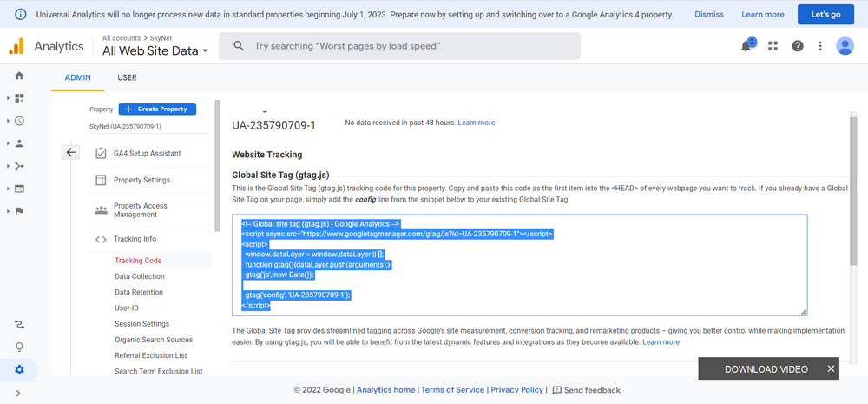Click the Create Property button
868x404 pixels.
[x=157, y=109]
